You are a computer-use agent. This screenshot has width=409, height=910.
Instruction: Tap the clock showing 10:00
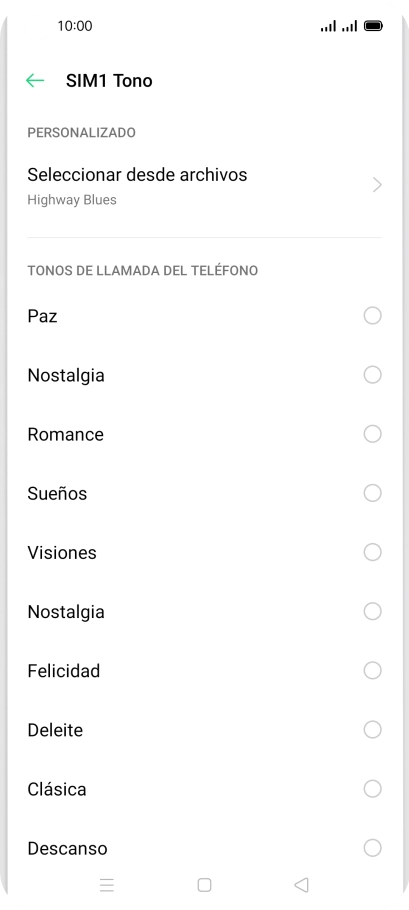[x=75, y=26]
